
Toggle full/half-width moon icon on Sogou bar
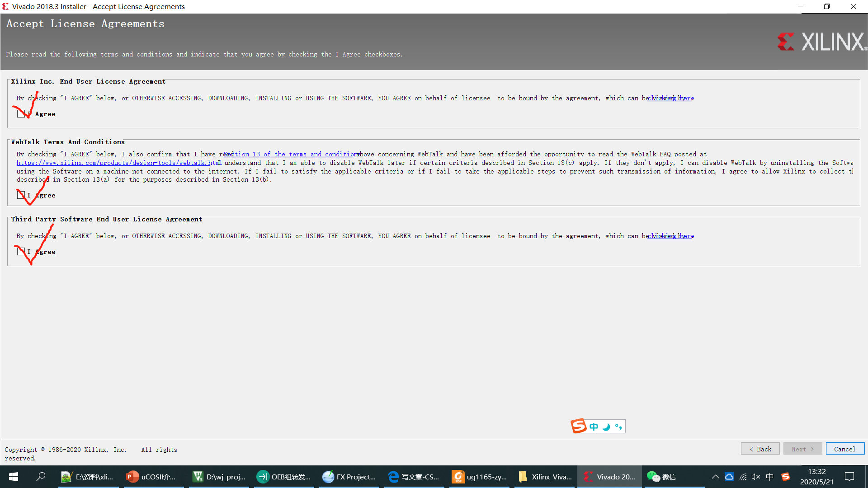coord(606,426)
